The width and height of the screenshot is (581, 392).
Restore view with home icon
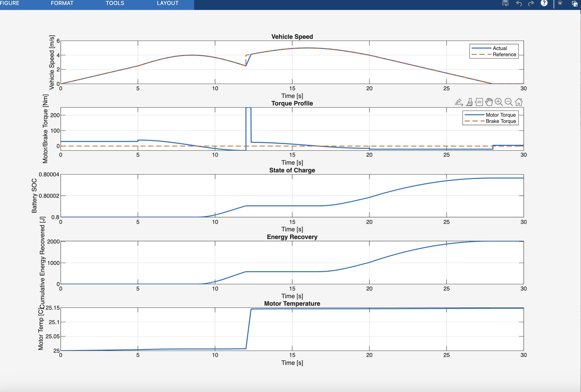pyautogui.click(x=519, y=102)
